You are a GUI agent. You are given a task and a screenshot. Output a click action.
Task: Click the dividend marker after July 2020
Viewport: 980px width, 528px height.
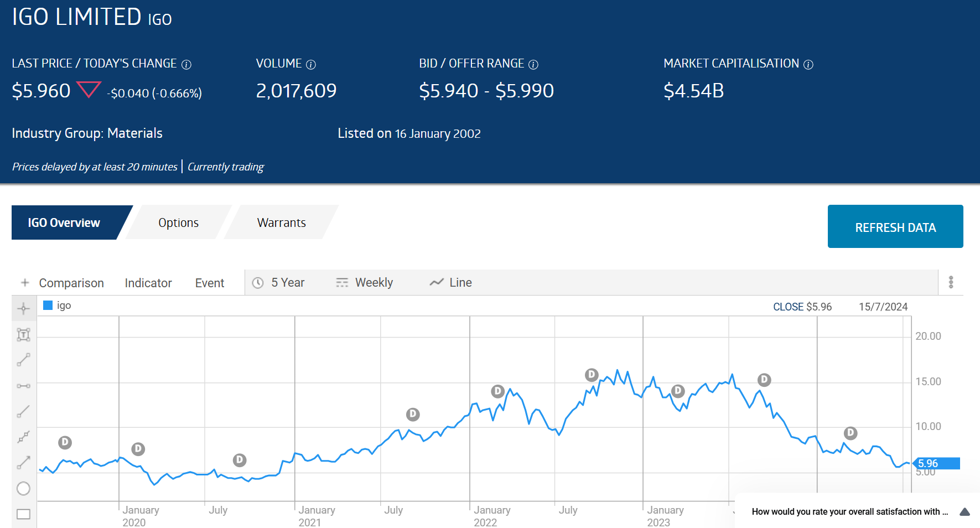[239, 460]
